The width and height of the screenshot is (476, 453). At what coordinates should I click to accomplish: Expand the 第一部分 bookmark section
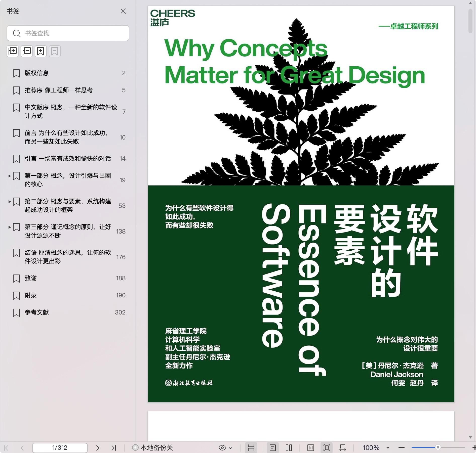(x=10, y=176)
